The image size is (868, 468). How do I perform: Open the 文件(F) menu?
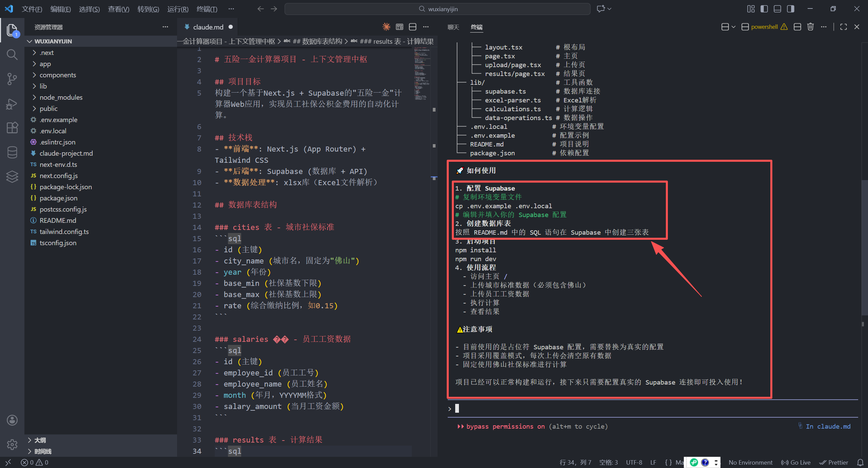click(x=32, y=9)
